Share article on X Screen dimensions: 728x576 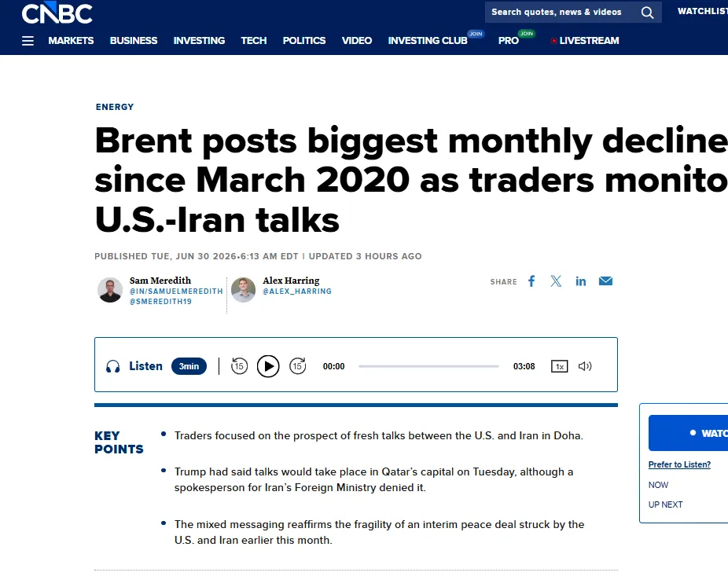[556, 281]
